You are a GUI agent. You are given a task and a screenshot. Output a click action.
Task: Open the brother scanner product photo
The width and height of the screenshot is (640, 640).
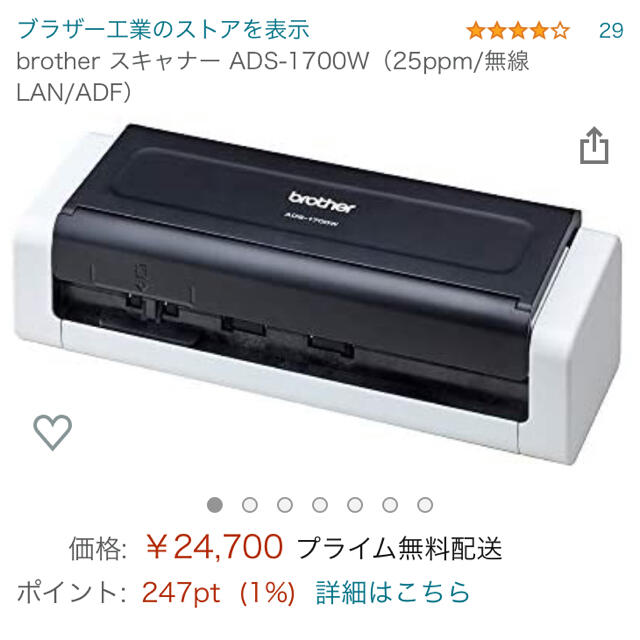click(318, 294)
